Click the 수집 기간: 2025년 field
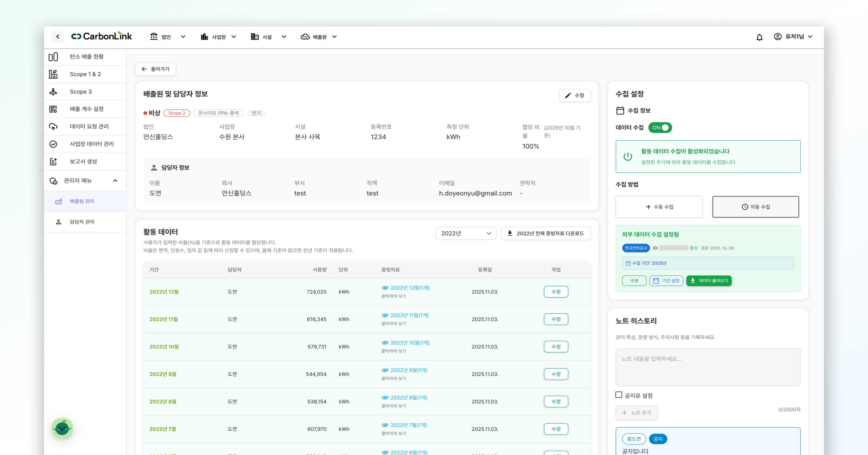This screenshot has height=455, width=868. pyautogui.click(x=708, y=263)
